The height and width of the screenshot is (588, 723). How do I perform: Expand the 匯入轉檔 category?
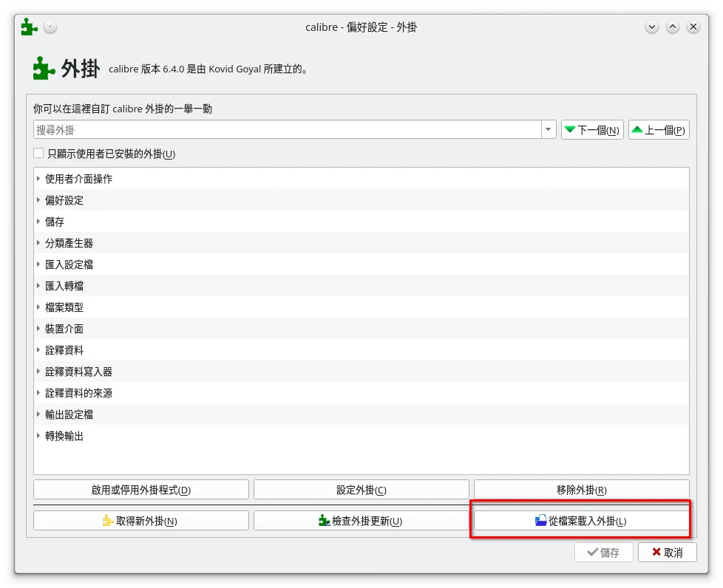click(x=38, y=286)
